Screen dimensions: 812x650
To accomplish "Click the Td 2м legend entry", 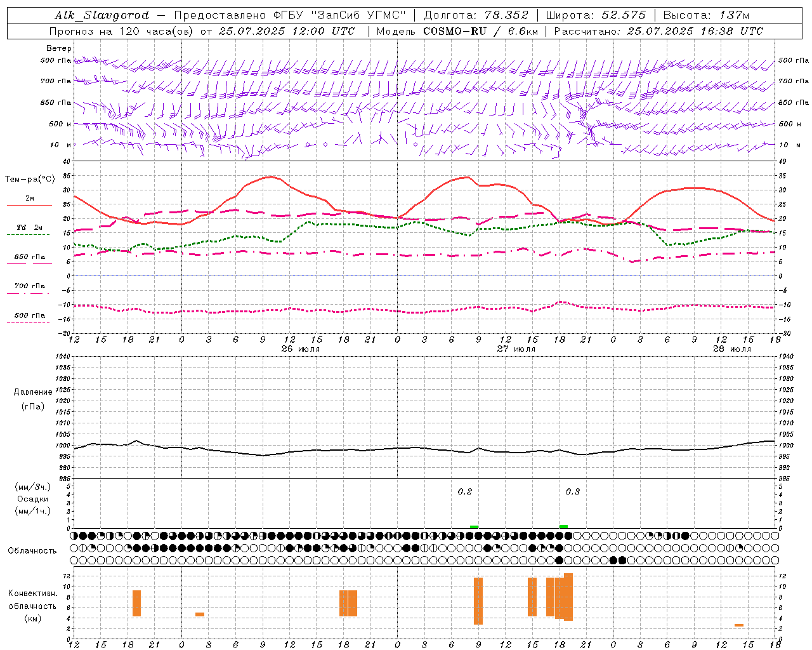I will point(30,227).
